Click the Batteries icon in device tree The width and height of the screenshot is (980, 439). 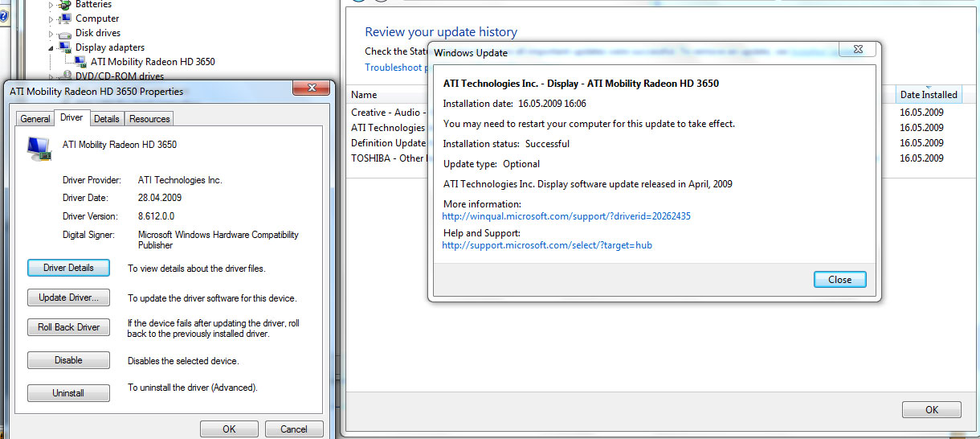pos(65,5)
